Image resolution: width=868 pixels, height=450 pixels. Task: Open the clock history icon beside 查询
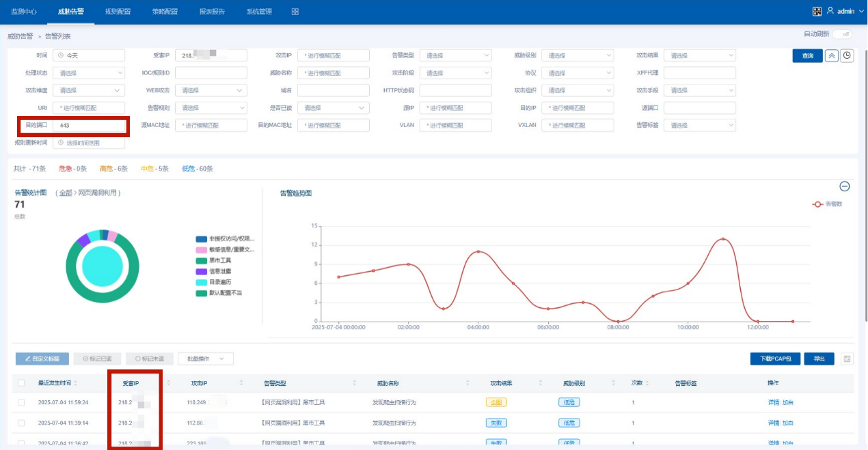(847, 56)
